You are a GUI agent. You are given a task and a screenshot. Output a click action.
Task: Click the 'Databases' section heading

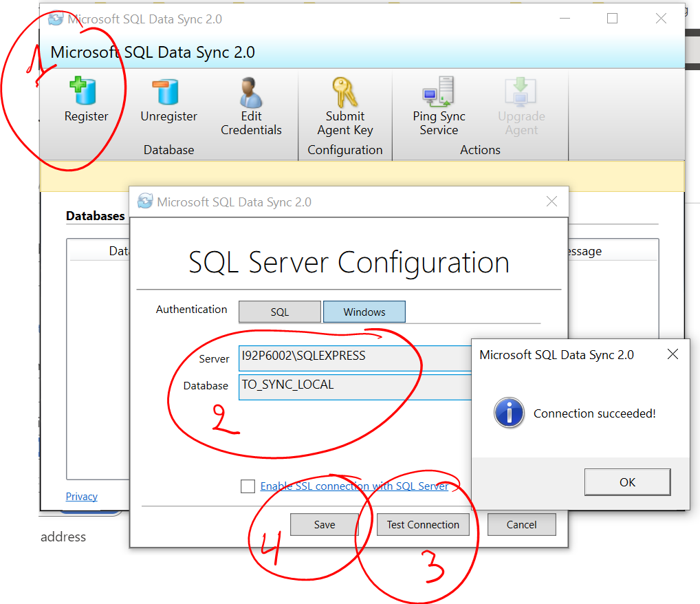(96, 216)
